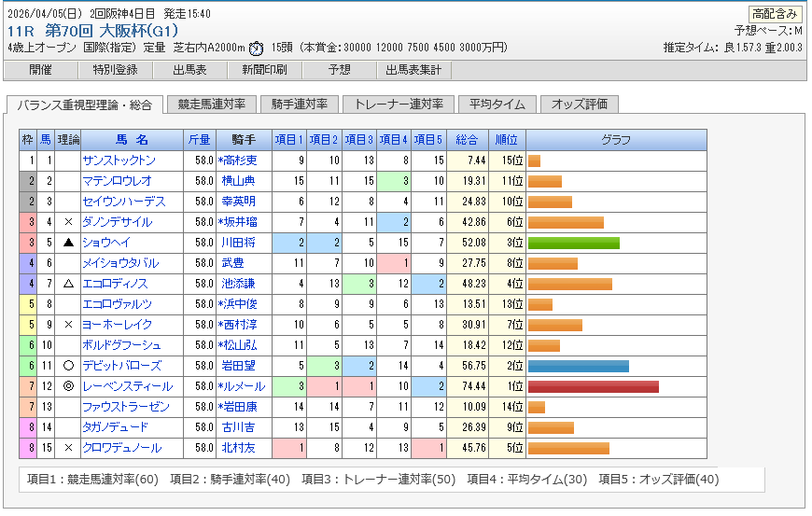Sort by 順位 column header
The height and width of the screenshot is (516, 812).
point(507,140)
